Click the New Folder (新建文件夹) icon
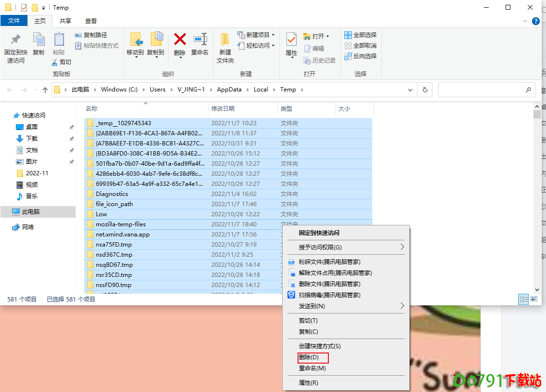 point(225,40)
